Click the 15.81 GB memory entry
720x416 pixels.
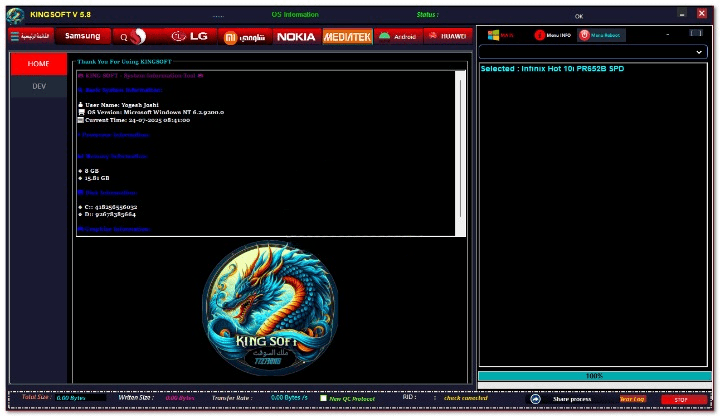click(x=94, y=178)
